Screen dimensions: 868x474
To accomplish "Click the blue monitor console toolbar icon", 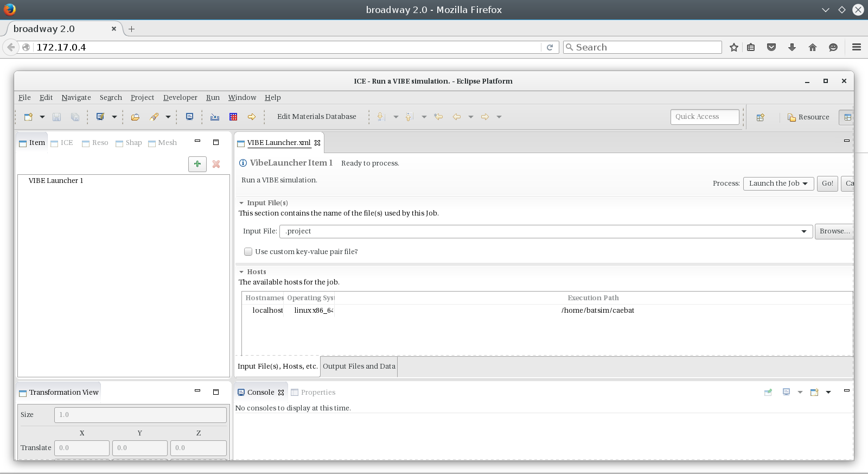I will click(x=189, y=117).
